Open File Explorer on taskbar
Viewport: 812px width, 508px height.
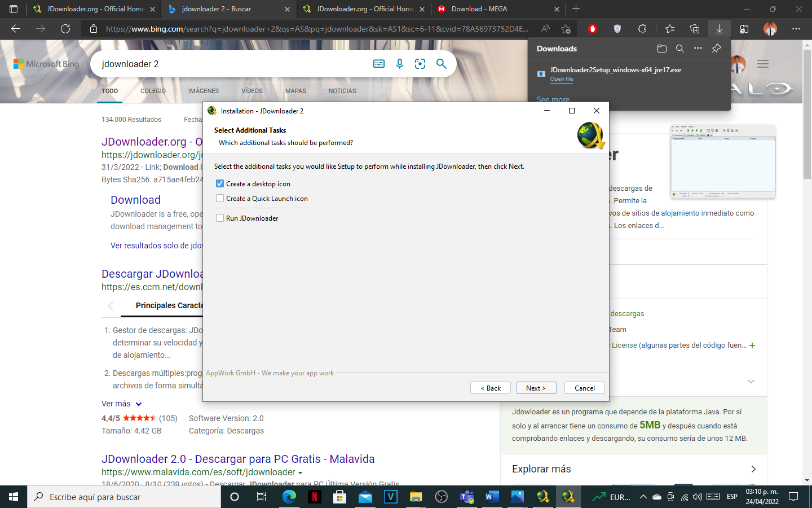416,497
